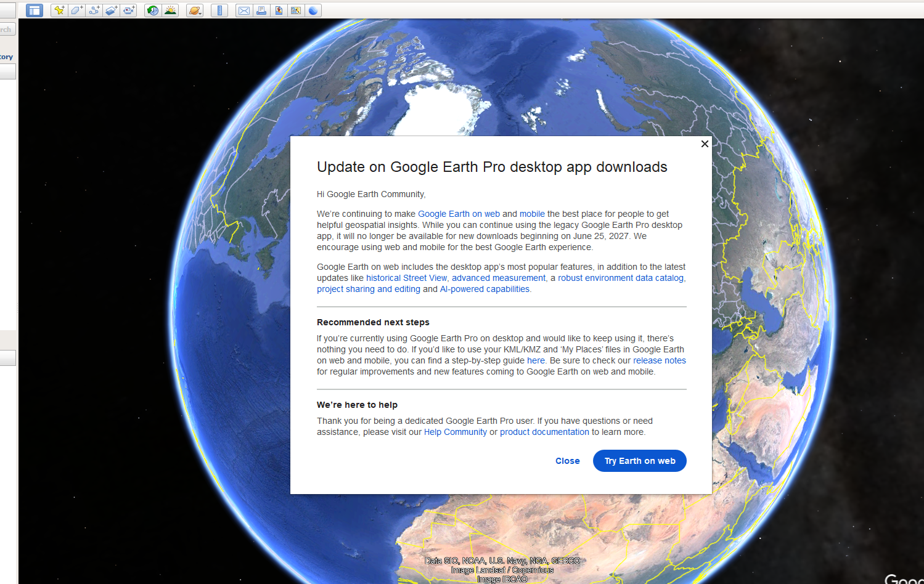
Task: Click the Try Earth on web button
Action: pos(640,461)
